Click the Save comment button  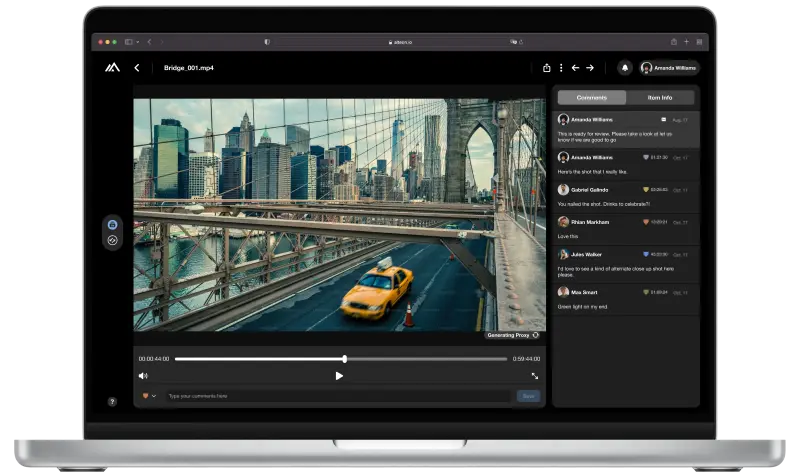point(528,396)
